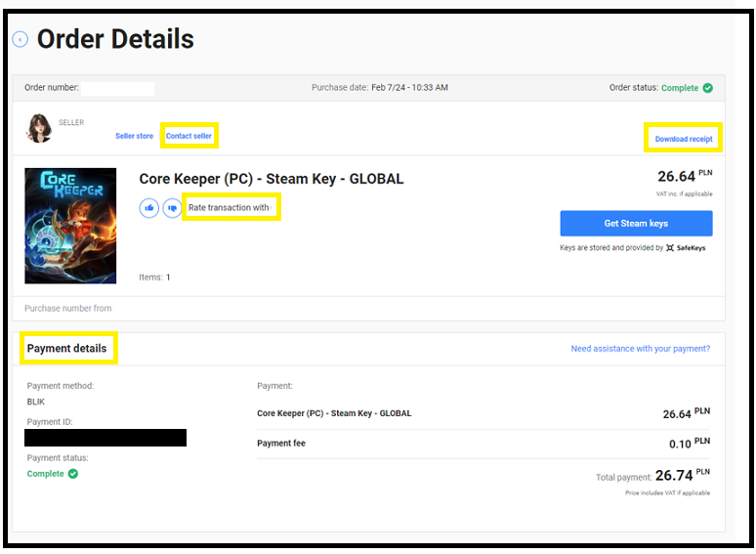The image size is (756, 554).
Task: Open the Seller store link
Action: (134, 136)
